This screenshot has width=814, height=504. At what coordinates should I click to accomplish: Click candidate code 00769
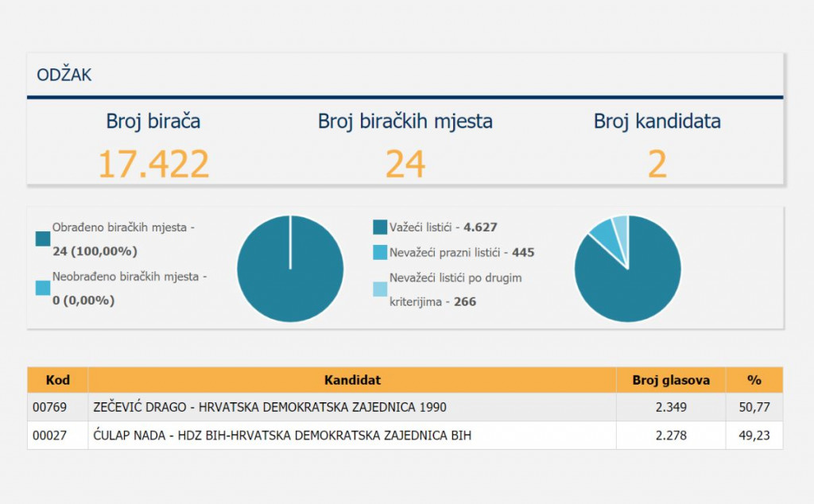[x=50, y=407]
